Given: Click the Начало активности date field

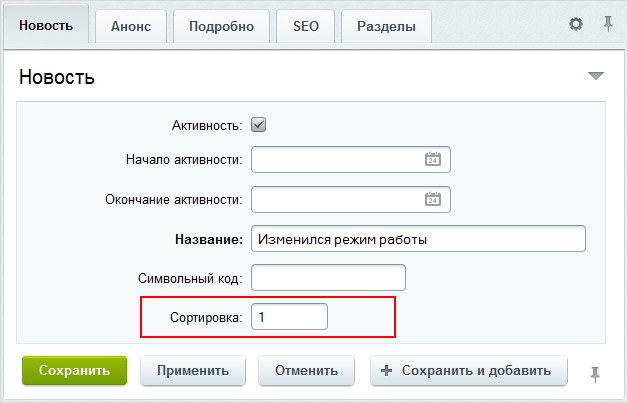Looking at the screenshot, I should click(335, 160).
